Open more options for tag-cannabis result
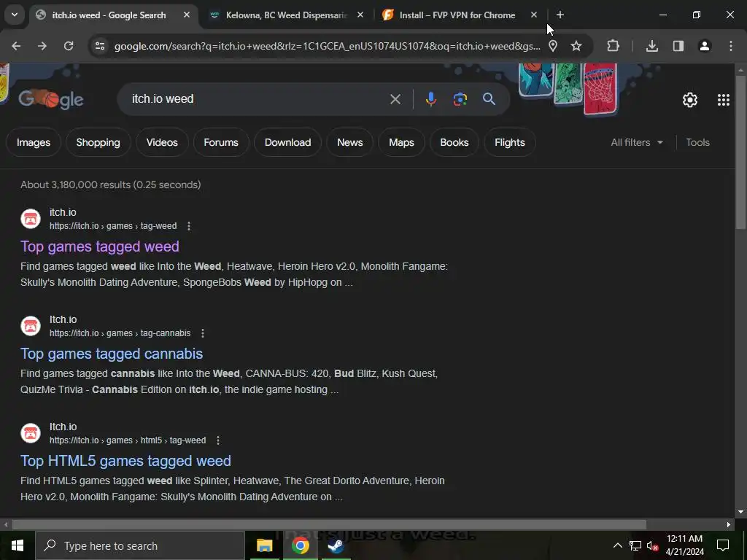The height and width of the screenshot is (560, 747). tap(203, 333)
